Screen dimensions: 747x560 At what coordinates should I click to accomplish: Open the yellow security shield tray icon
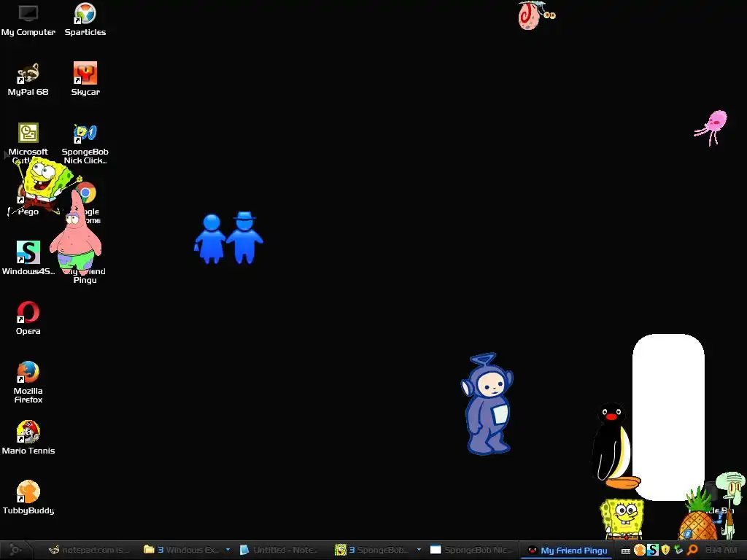(665, 550)
